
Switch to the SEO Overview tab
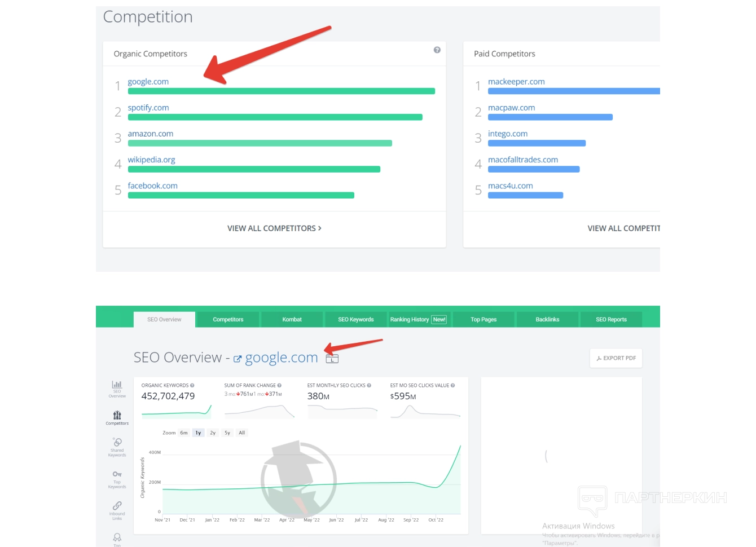164,319
